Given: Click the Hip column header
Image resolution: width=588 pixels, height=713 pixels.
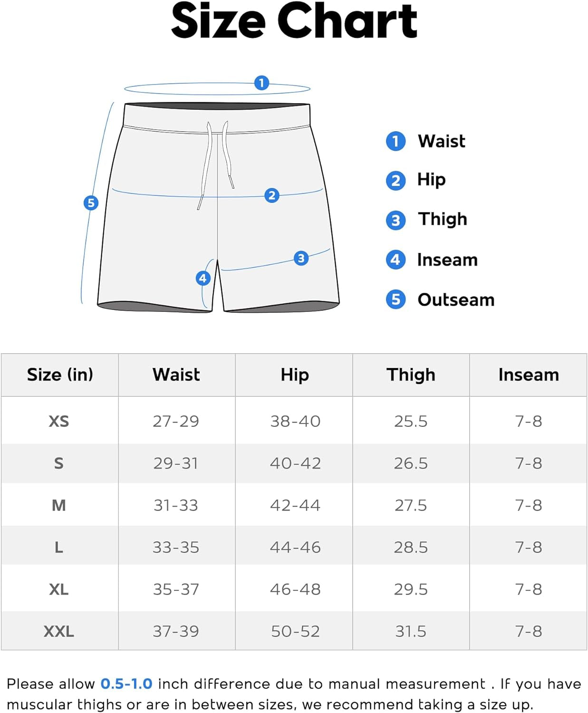Looking at the screenshot, I should [x=295, y=375].
